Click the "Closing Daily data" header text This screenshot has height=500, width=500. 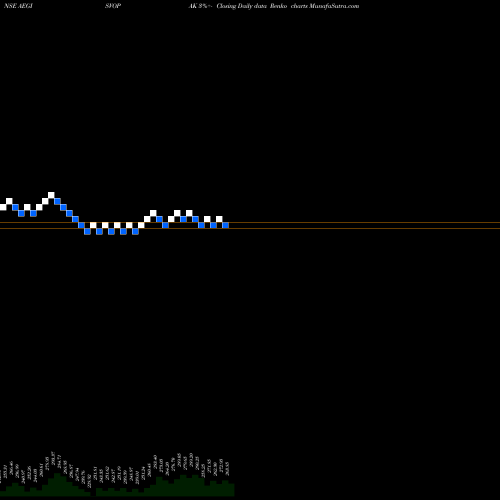242,6
